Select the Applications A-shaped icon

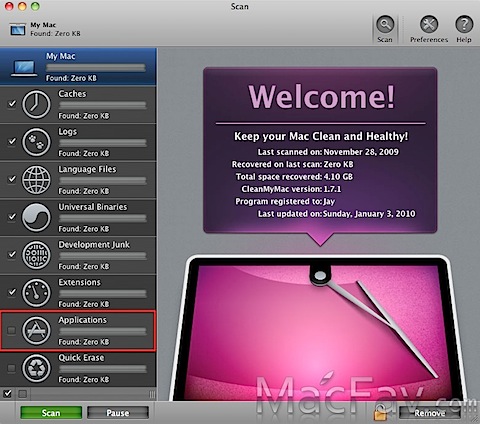(x=36, y=330)
